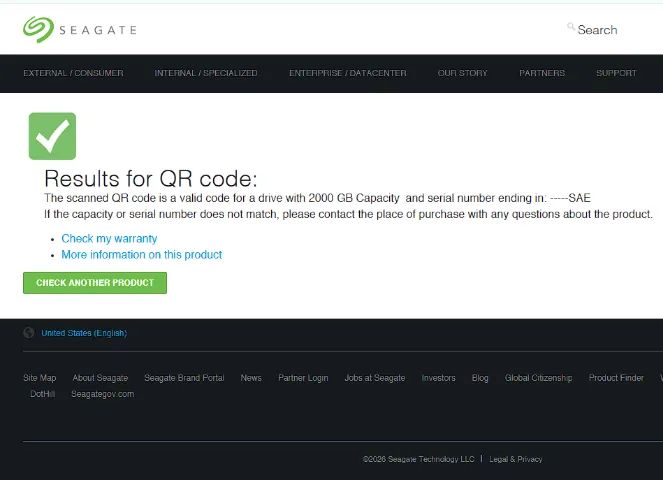The width and height of the screenshot is (663, 480).
Task: Follow the Check my warranty link
Action: click(x=109, y=239)
